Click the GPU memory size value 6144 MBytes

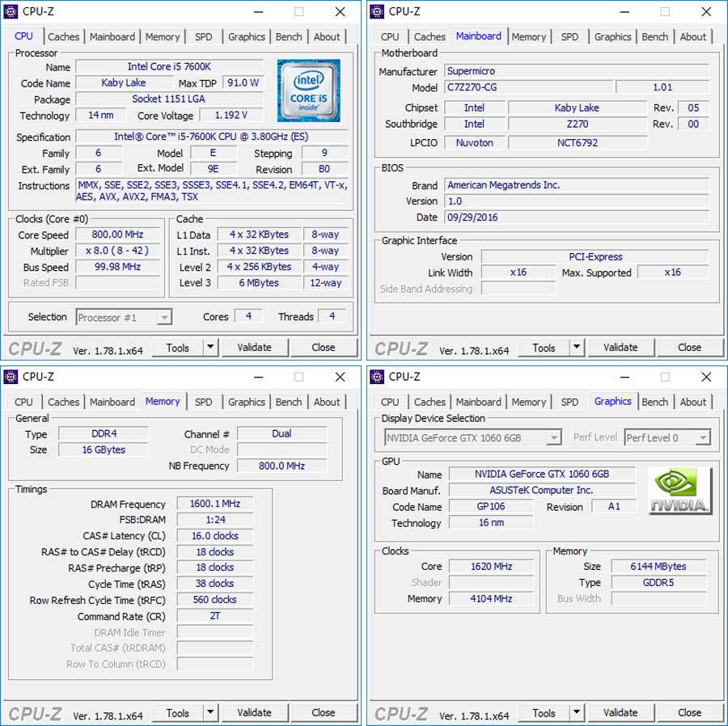pos(658,567)
